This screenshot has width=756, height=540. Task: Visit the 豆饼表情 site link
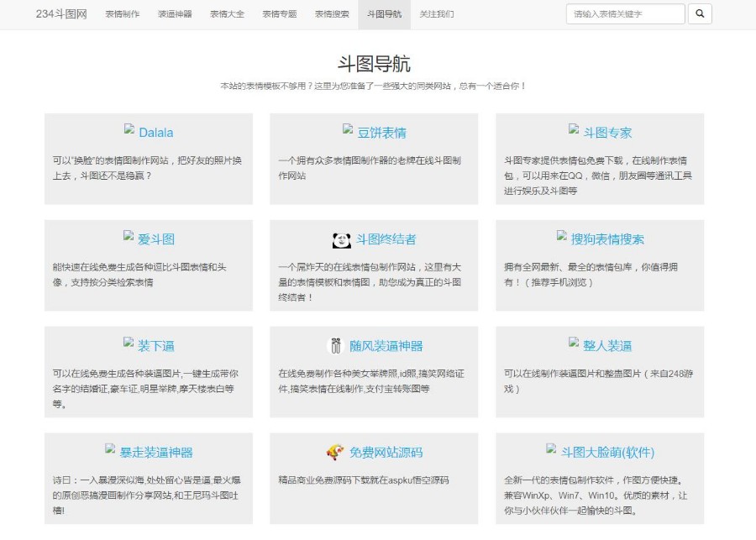pyautogui.click(x=382, y=133)
